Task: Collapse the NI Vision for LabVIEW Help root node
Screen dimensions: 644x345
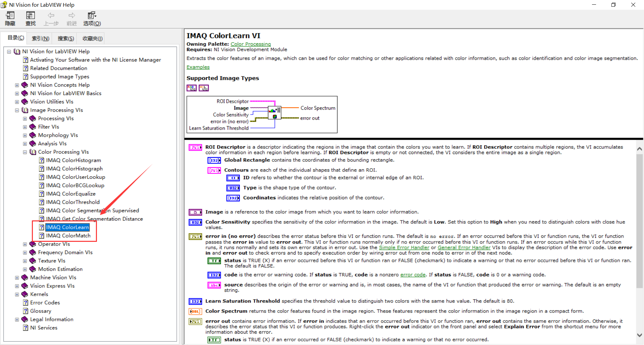Action: point(9,52)
